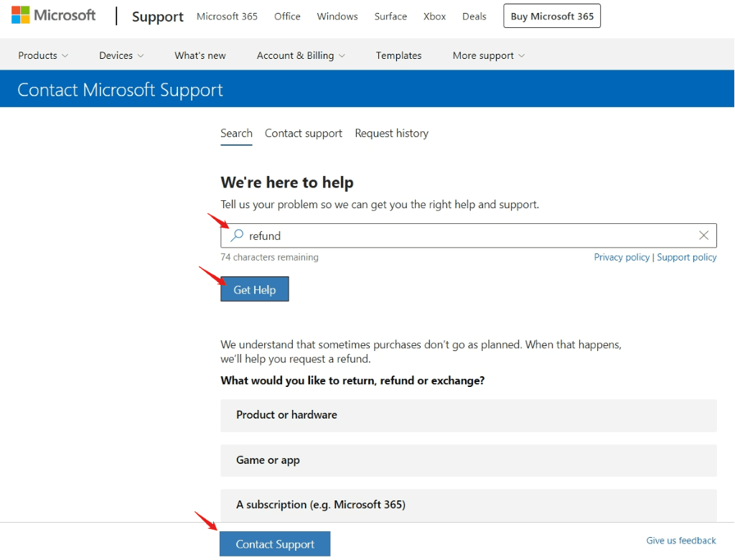Expand the More support dropdown
This screenshot has width=735, height=560.
pyautogui.click(x=488, y=55)
